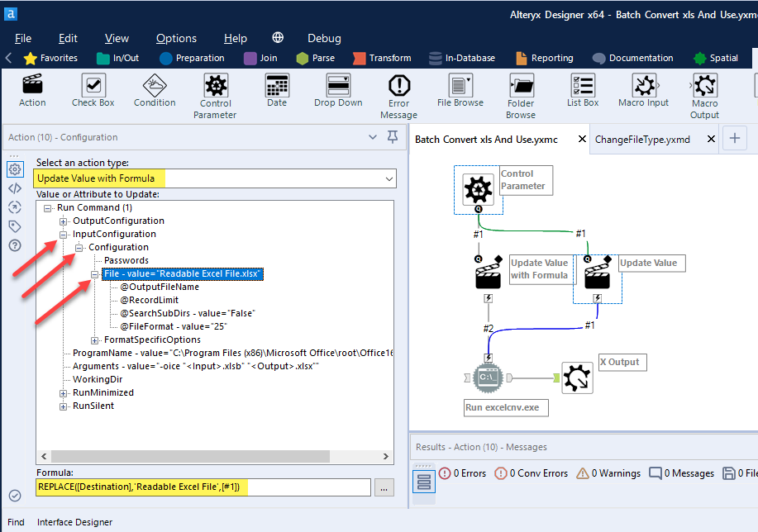Select the Control Parameter tool in palette

pos(215,96)
